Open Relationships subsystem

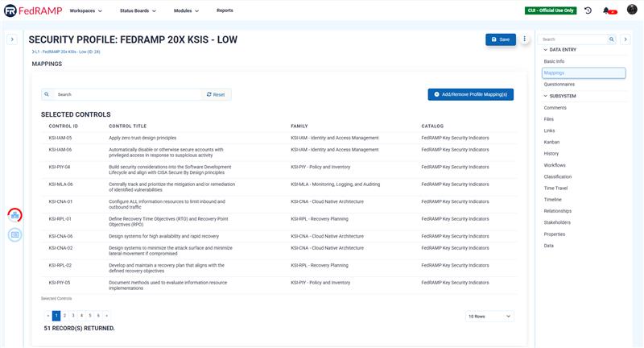point(557,211)
